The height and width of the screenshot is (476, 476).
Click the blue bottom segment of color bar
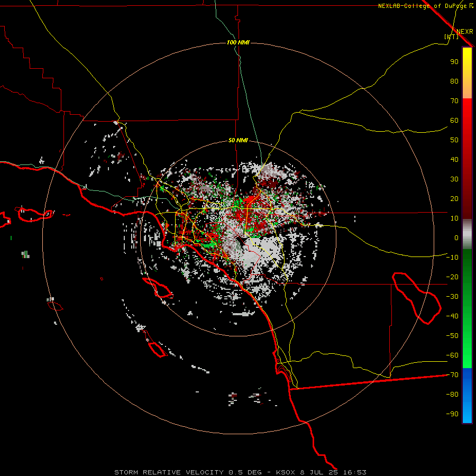click(x=467, y=396)
